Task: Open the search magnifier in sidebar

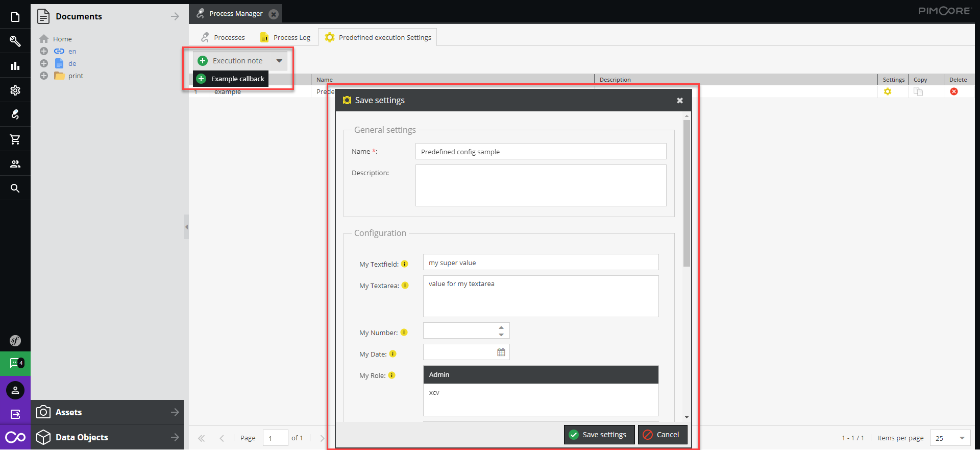Action: tap(15, 188)
